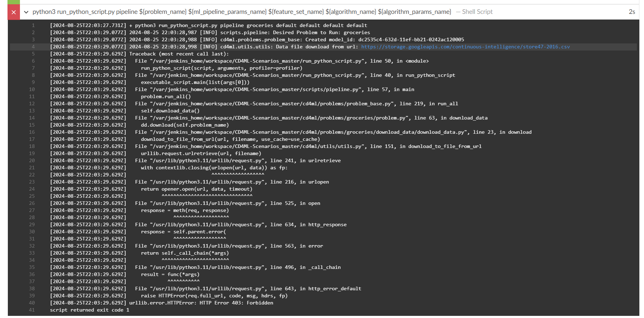Select log line number 1
This screenshot has height=318, width=644.
click(x=33, y=26)
